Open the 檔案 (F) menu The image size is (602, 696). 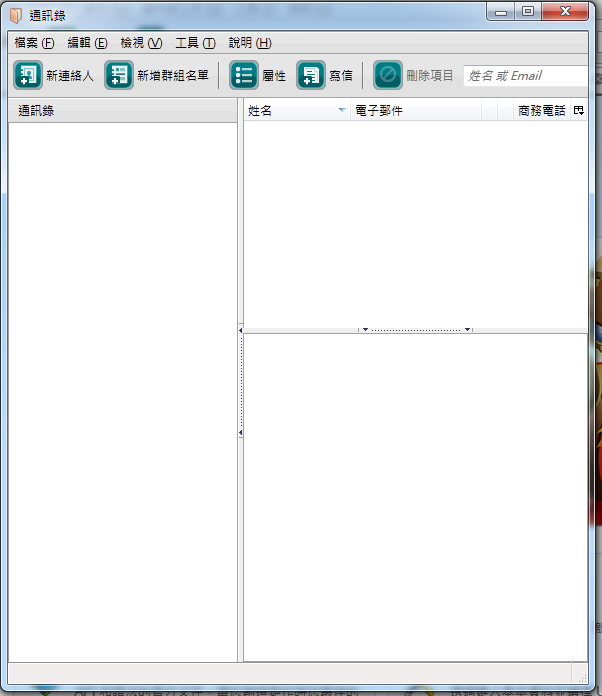[34, 43]
